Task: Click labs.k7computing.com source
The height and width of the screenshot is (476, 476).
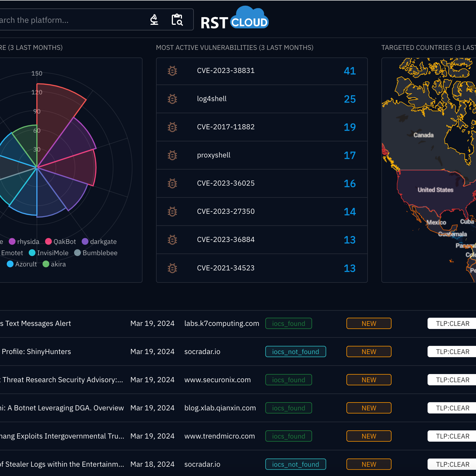Action: click(x=222, y=323)
